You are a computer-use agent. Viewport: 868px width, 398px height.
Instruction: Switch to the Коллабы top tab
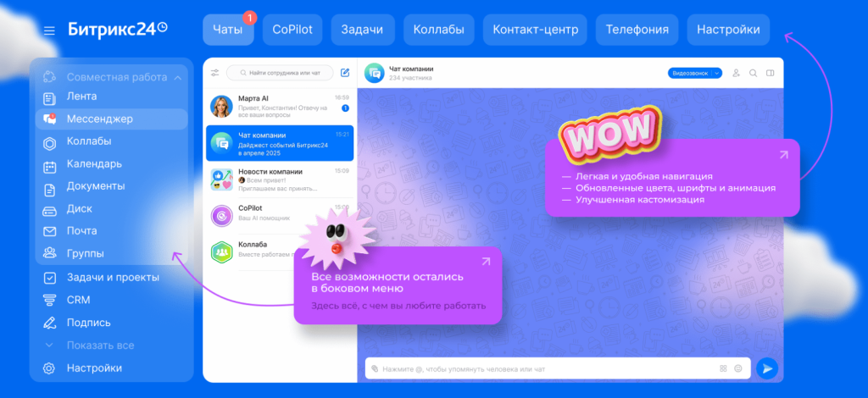(438, 30)
